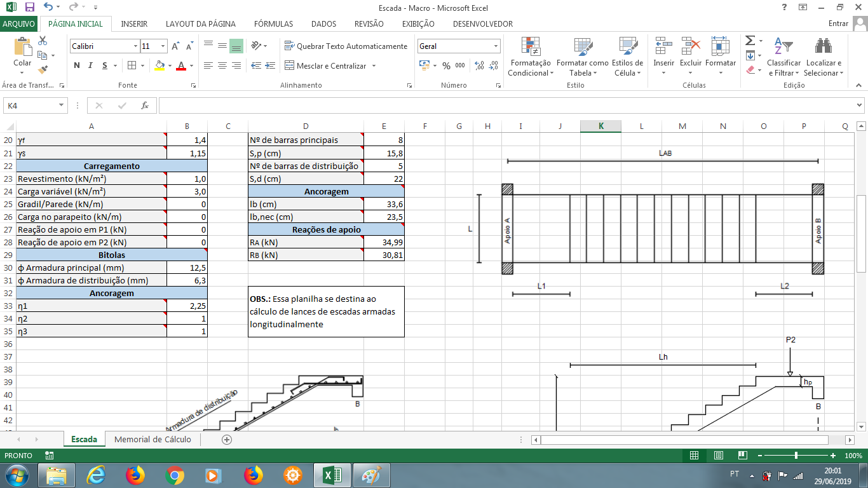Screen dimensions: 868x488
Task: Zoom in with the plus button
Action: click(833, 456)
